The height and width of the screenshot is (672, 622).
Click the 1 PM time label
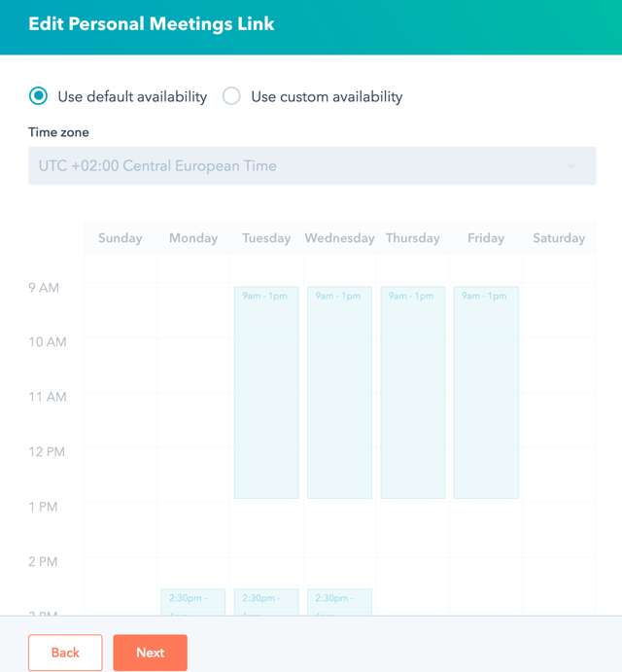(44, 507)
